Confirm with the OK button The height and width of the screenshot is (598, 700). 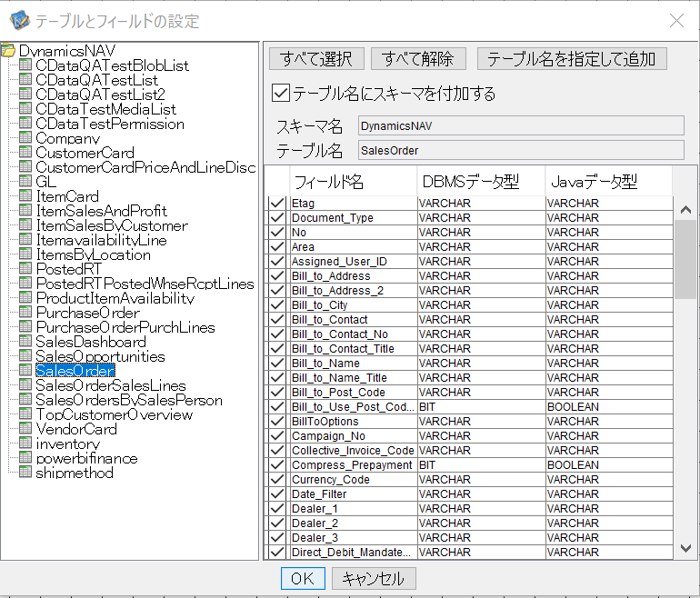click(x=303, y=578)
